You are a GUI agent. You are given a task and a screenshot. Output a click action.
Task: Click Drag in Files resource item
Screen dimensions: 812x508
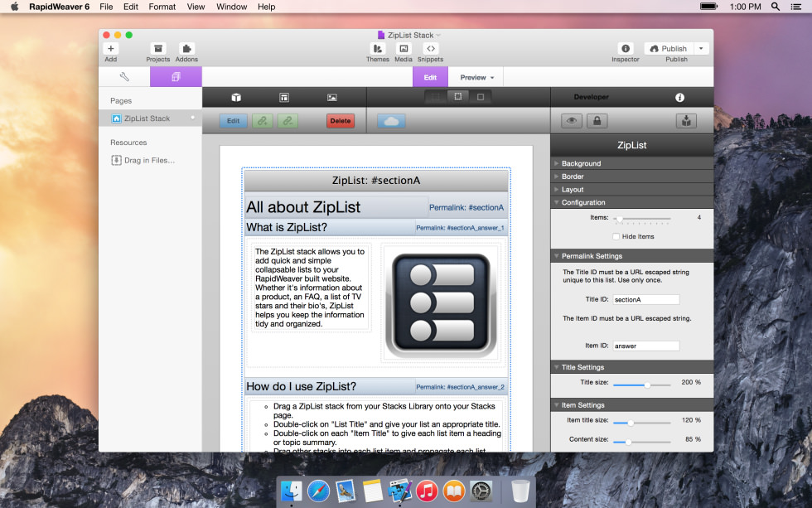tap(143, 160)
